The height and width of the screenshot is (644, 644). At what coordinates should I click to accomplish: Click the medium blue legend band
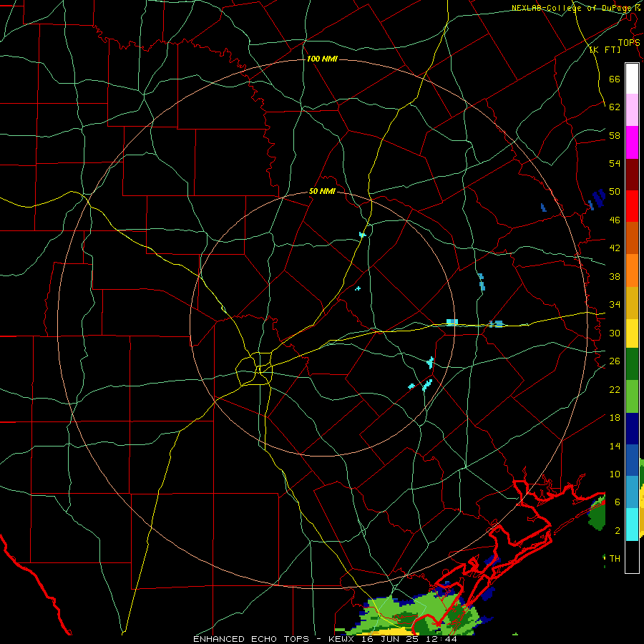point(632,460)
